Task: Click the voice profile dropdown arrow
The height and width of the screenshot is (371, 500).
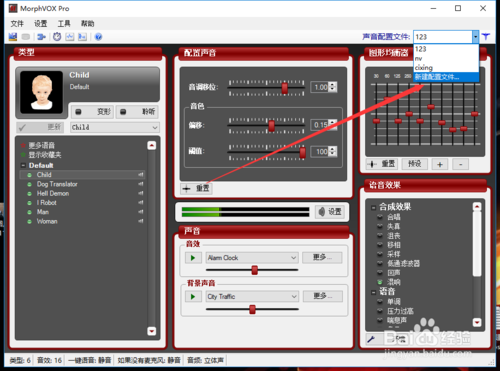Action: click(475, 37)
